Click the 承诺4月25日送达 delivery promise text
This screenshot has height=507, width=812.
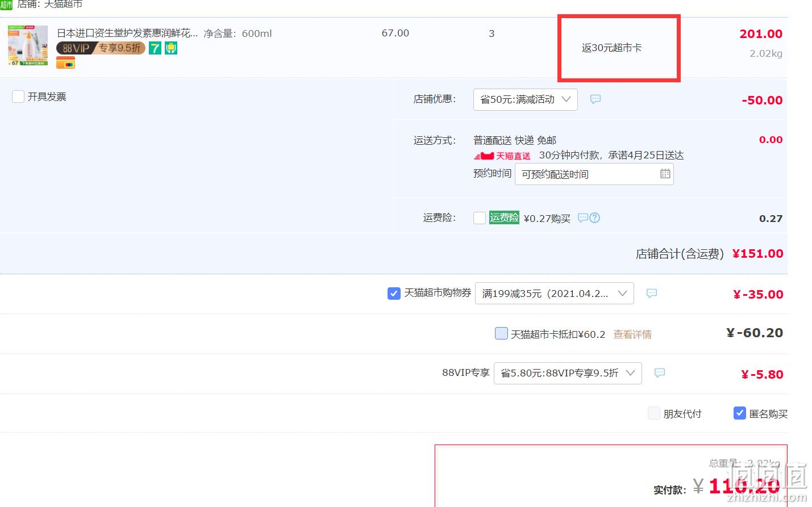click(646, 155)
